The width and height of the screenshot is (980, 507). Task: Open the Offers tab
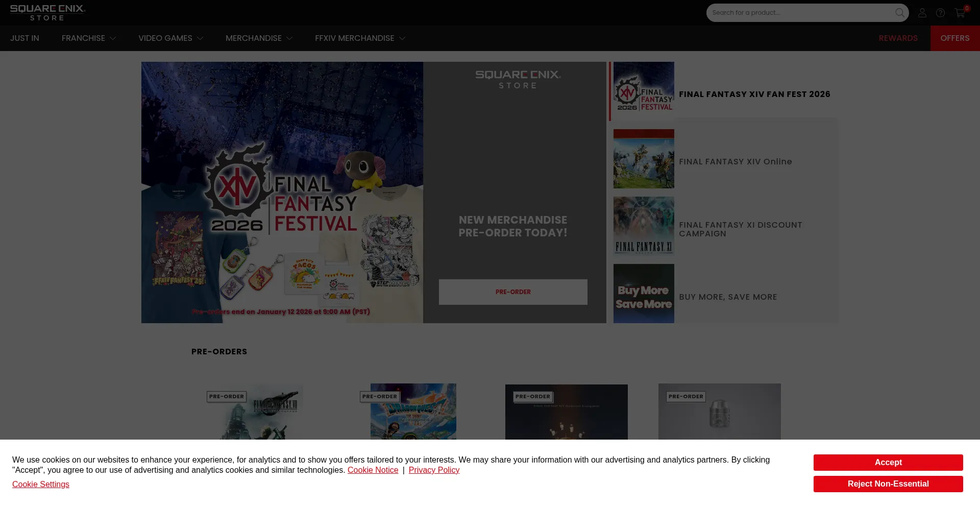pyautogui.click(x=955, y=38)
